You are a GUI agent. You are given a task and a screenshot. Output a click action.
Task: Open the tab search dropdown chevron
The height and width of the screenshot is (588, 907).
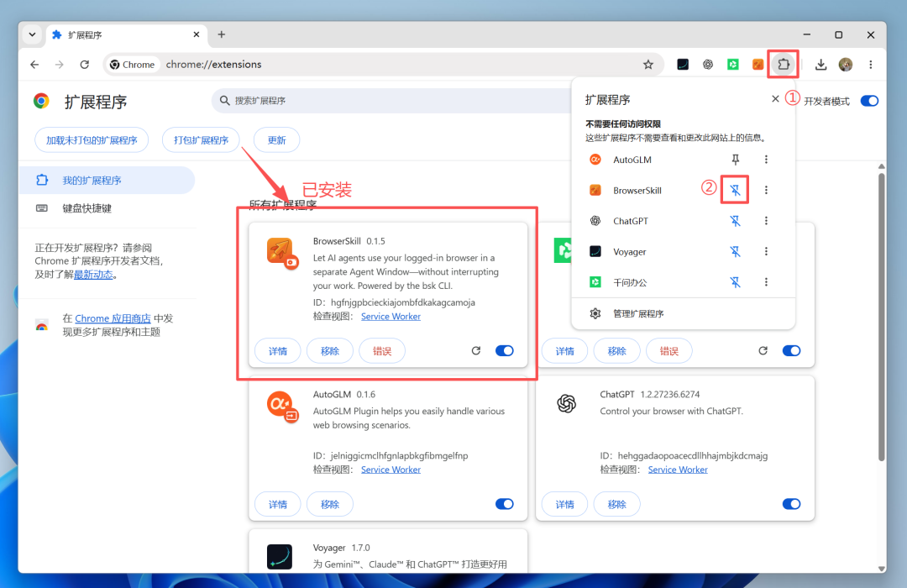(33, 34)
